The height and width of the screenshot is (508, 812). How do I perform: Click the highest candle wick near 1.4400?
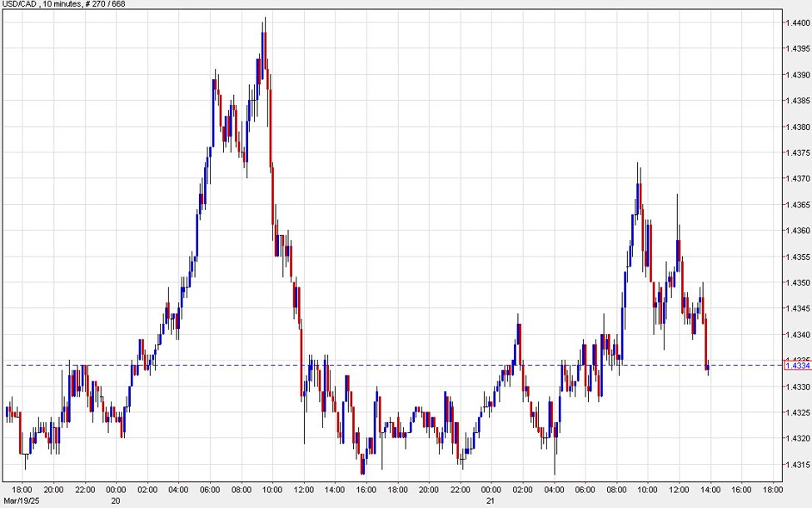(265, 23)
